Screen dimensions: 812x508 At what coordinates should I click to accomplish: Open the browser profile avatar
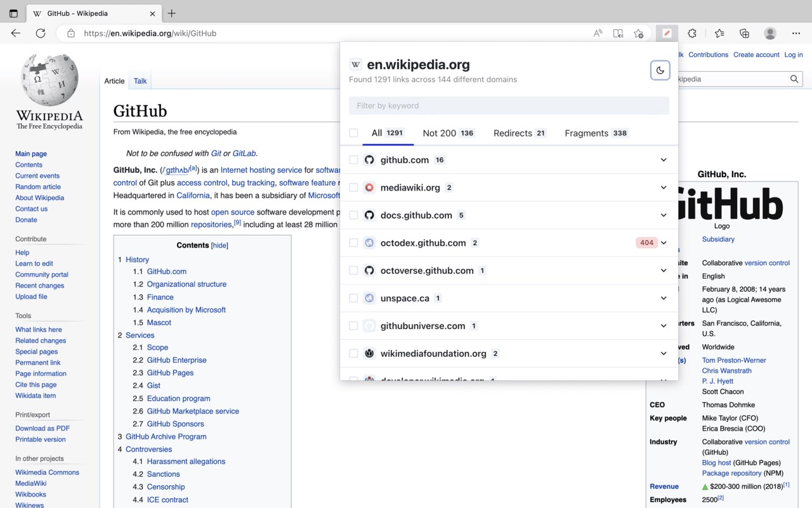click(x=770, y=33)
